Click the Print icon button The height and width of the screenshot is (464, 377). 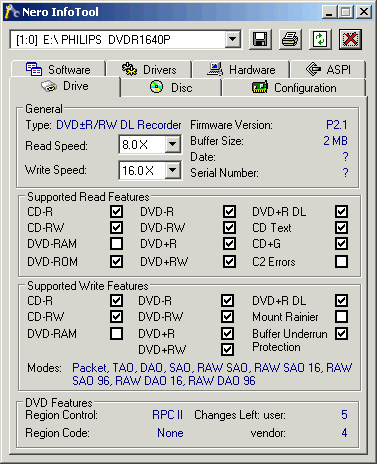point(290,39)
